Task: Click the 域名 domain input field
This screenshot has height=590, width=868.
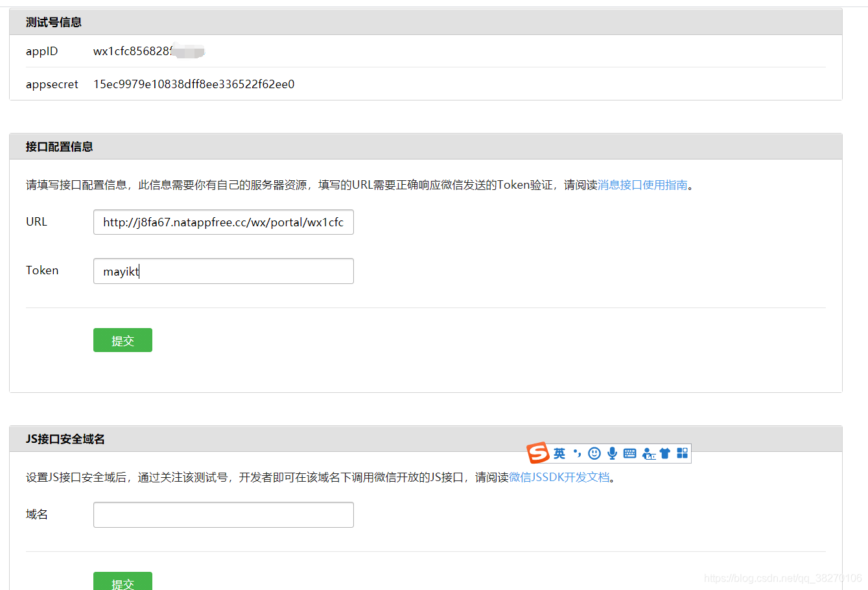Action: click(x=223, y=514)
